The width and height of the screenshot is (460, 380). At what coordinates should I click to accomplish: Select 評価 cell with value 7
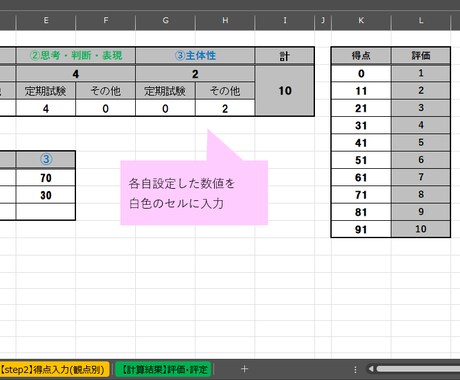click(421, 177)
